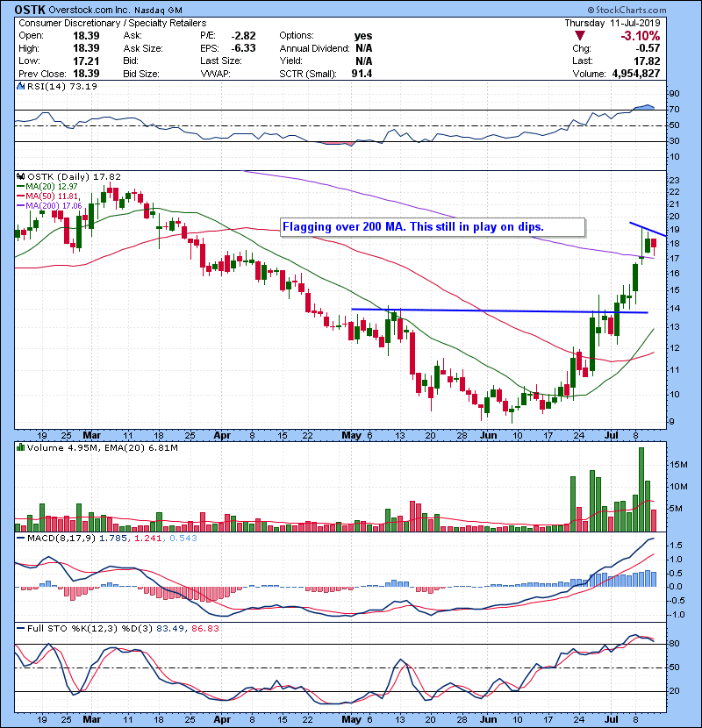Click the RSI(14) 73.19 label
The width and height of the screenshot is (702, 728).
pos(62,86)
